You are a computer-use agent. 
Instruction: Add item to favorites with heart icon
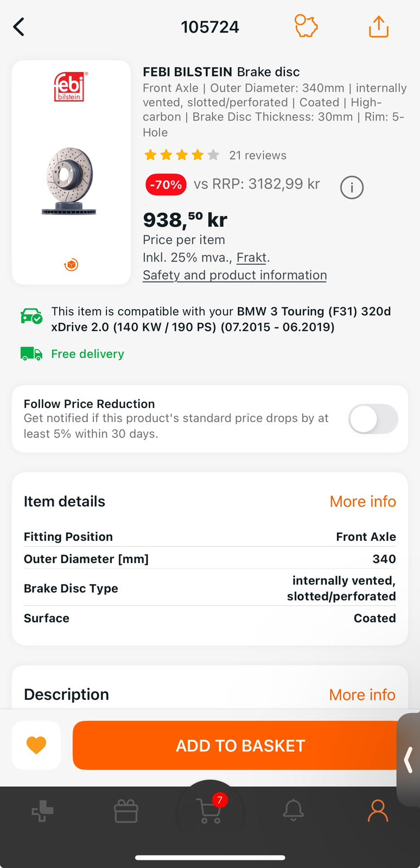click(x=36, y=745)
